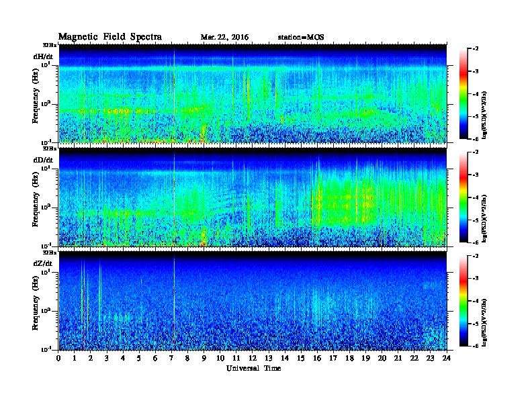This screenshot has height=411, width=532.
Task: Click the "-5" tick on the dD/dt color bar
Action: [x=476, y=220]
